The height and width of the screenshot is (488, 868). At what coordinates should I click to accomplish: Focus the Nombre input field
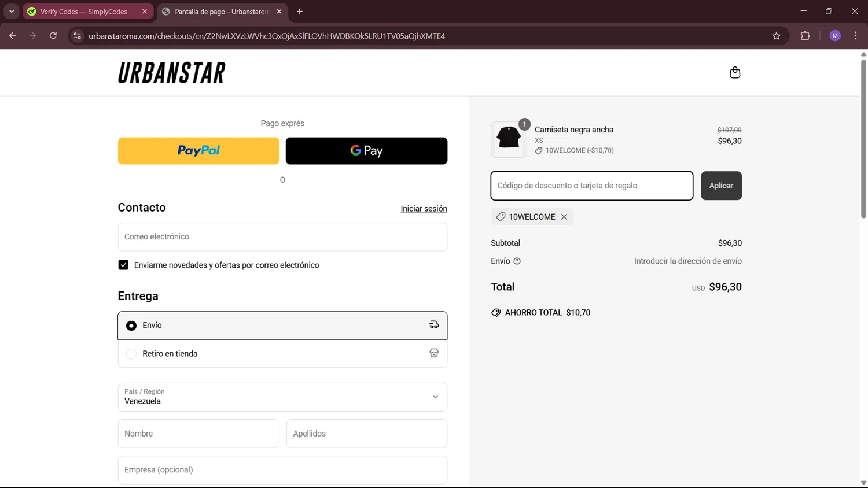click(x=198, y=434)
